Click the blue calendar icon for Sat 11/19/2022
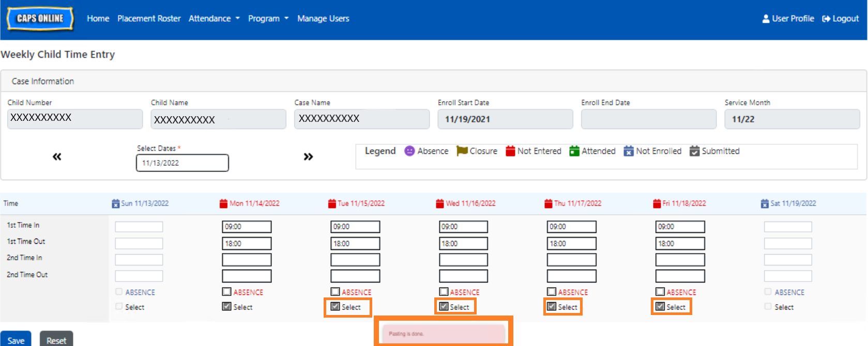The image size is (868, 346). [765, 203]
